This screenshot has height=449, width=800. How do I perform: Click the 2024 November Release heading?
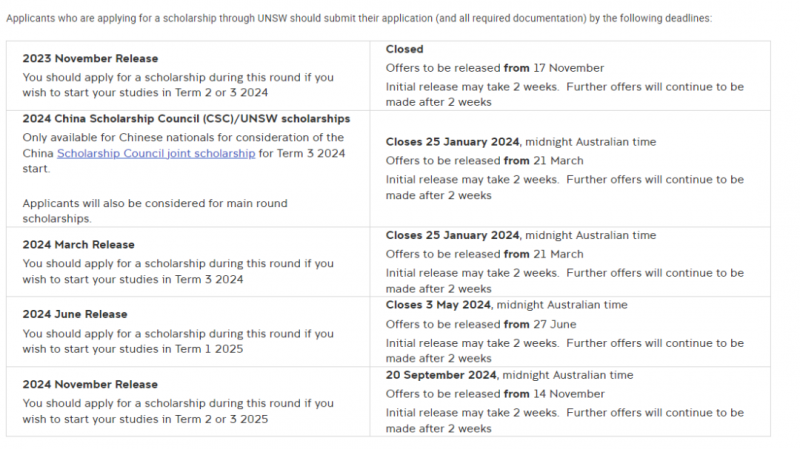point(90,385)
